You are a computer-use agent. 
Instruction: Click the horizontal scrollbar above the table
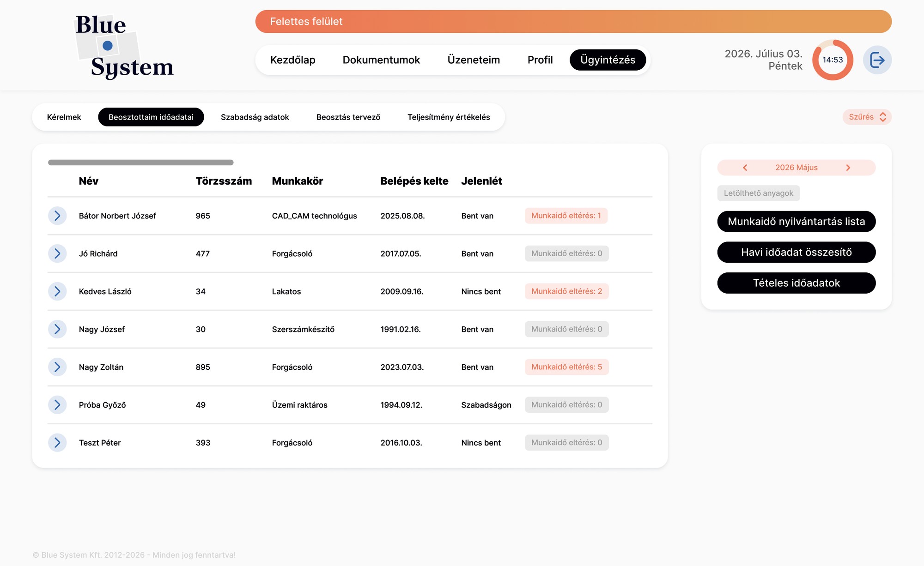tap(141, 163)
